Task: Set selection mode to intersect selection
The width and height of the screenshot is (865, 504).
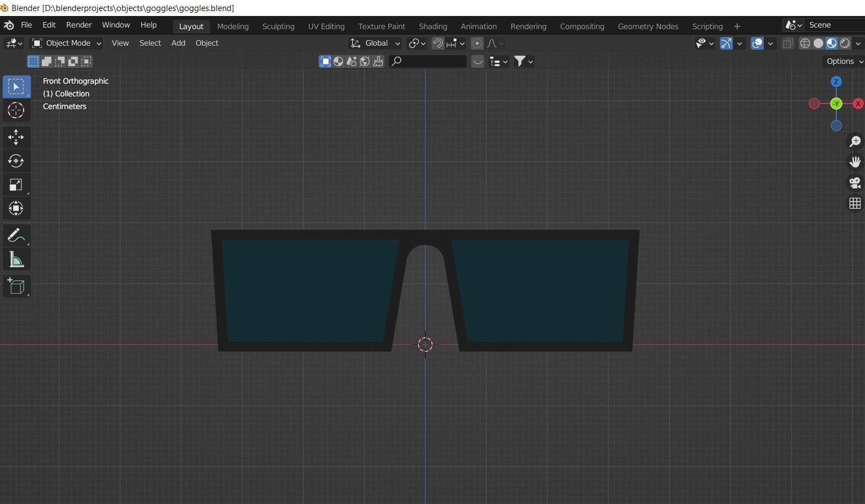Action: pos(86,61)
